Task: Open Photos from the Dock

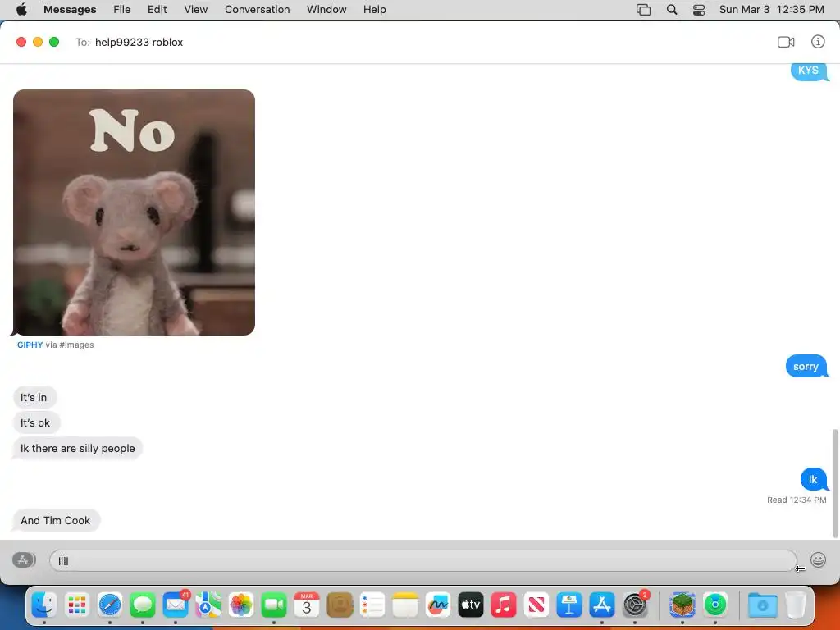Action: (241, 605)
